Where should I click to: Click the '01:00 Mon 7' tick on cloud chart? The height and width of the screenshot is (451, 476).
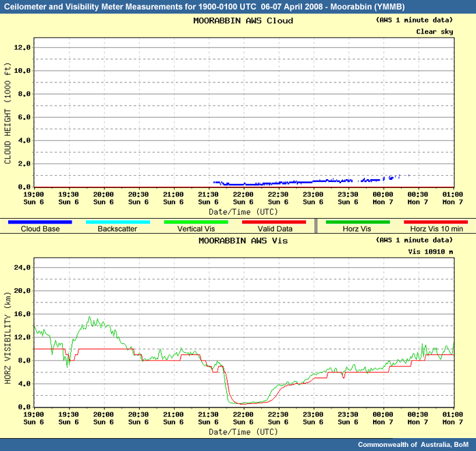(453, 198)
